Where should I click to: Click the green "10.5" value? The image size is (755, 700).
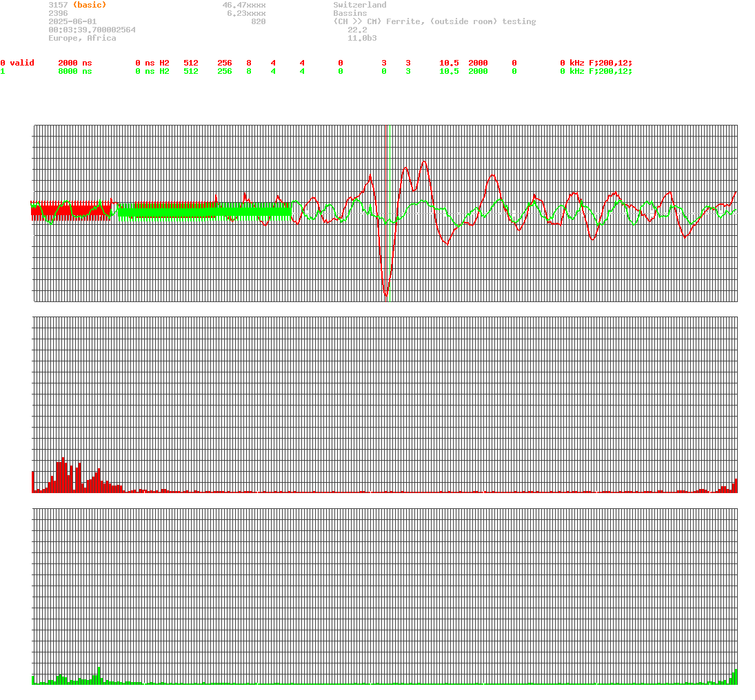tap(449, 71)
